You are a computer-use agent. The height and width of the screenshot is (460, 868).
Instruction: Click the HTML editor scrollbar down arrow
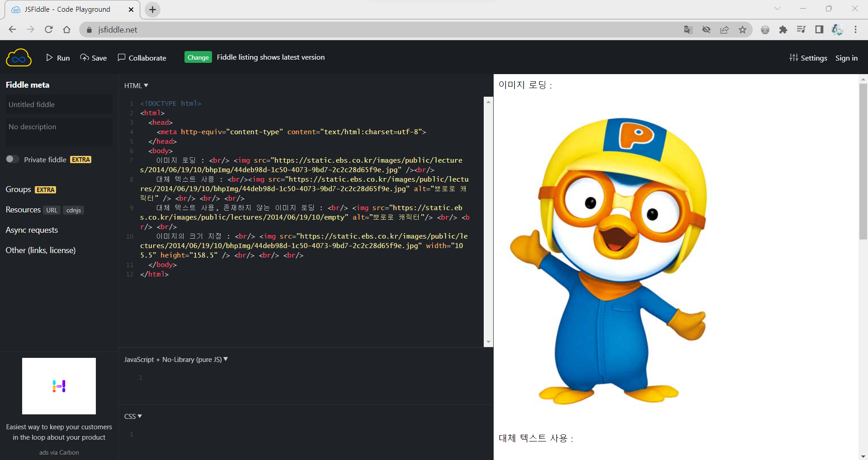pyautogui.click(x=488, y=342)
